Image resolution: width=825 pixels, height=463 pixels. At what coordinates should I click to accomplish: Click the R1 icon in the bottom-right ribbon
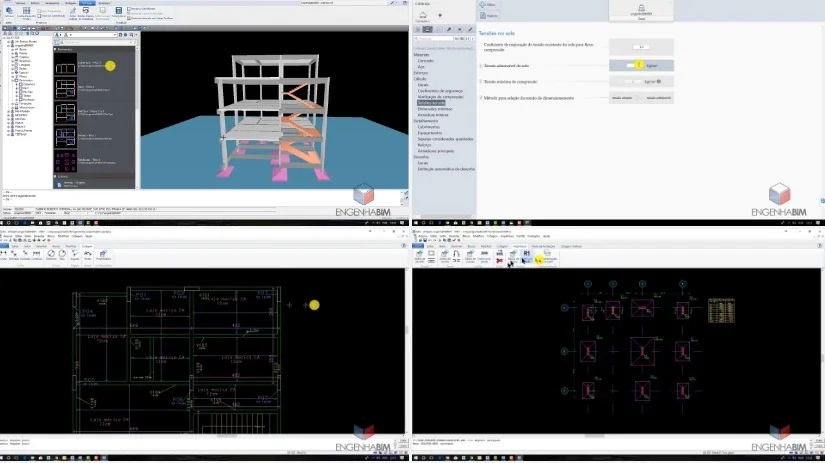[x=527, y=254]
